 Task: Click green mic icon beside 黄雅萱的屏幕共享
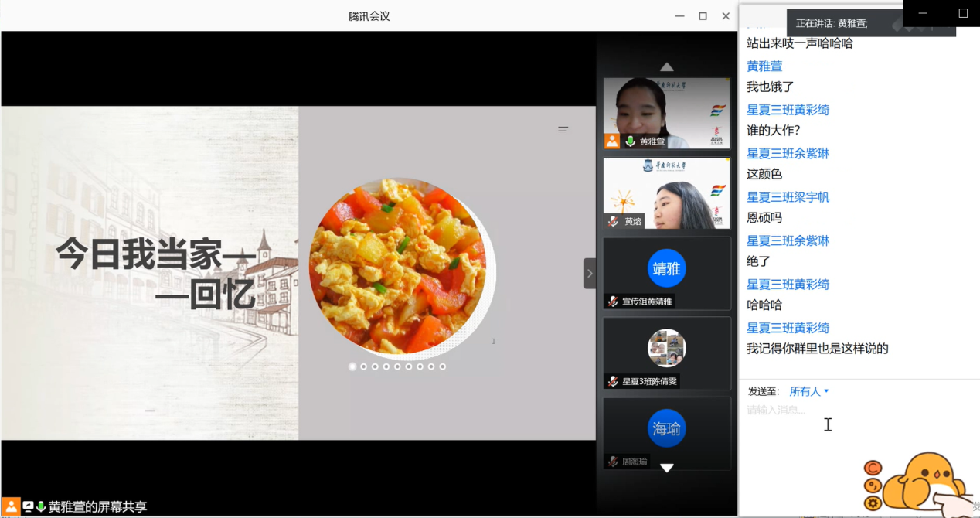[x=41, y=507]
